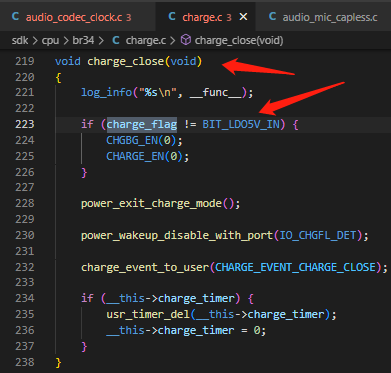Click usr_timer_del call on line 235
Viewport: 391px width, 373px height.
[x=148, y=315]
